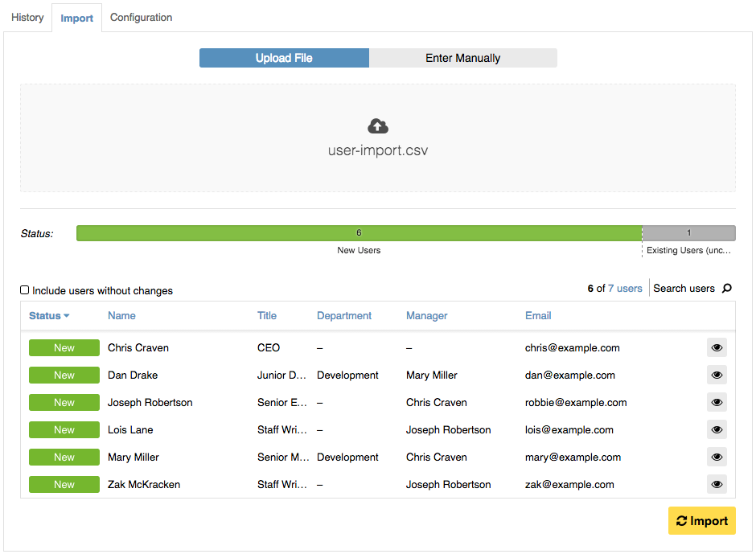Viewport: 756px width, 554px height.
Task: Click the CEO title cell
Action: click(x=269, y=347)
